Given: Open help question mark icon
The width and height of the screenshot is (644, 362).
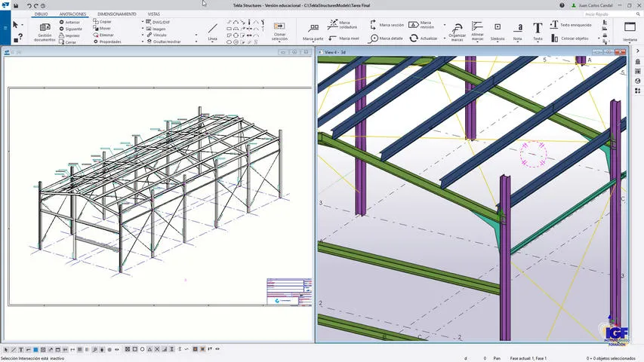Looking at the screenshot, I should click(562, 5).
